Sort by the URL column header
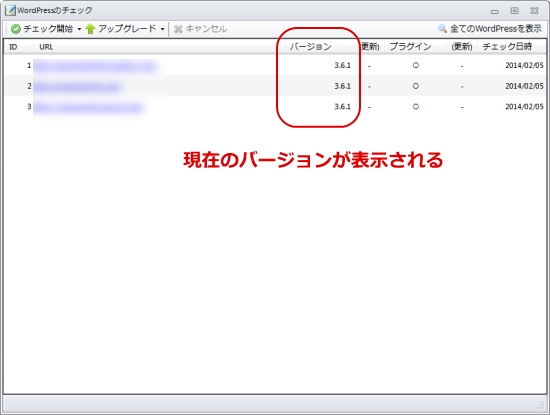Viewport: 550px width, 415px height. (46, 47)
